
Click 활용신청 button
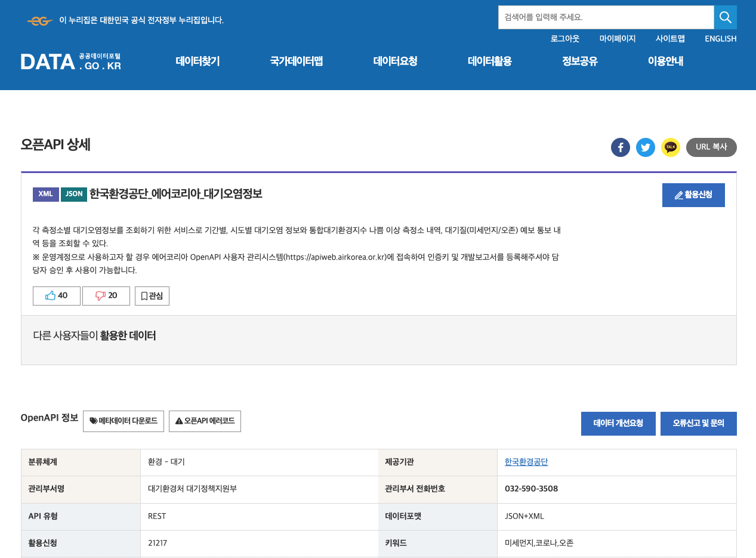pos(693,195)
